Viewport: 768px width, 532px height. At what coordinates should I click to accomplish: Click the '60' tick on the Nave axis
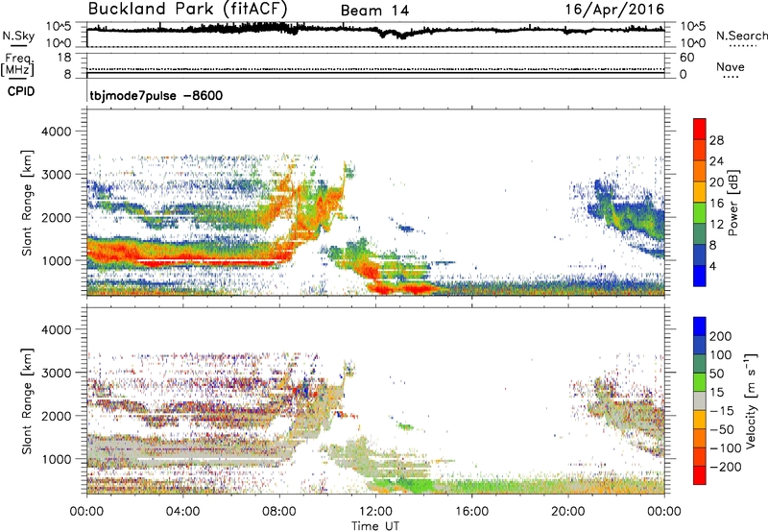(x=687, y=58)
